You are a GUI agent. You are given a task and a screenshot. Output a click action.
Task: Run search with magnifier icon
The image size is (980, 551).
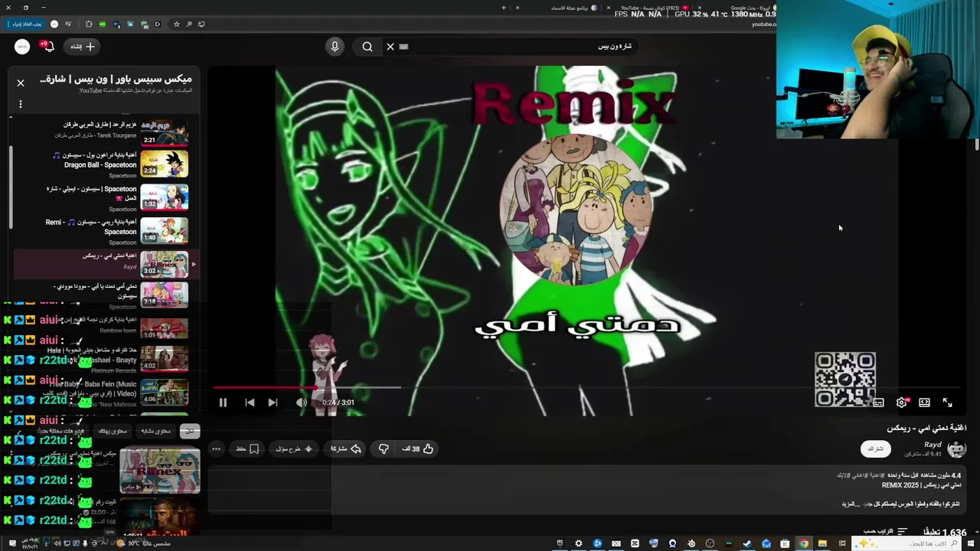(367, 47)
